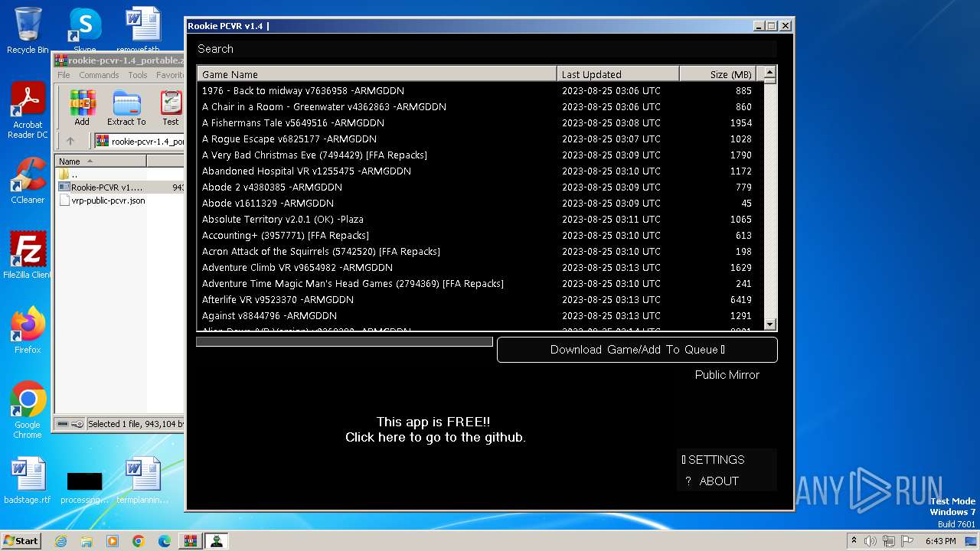
Task: Select Afterlife VR v9523370 row
Action: click(480, 299)
